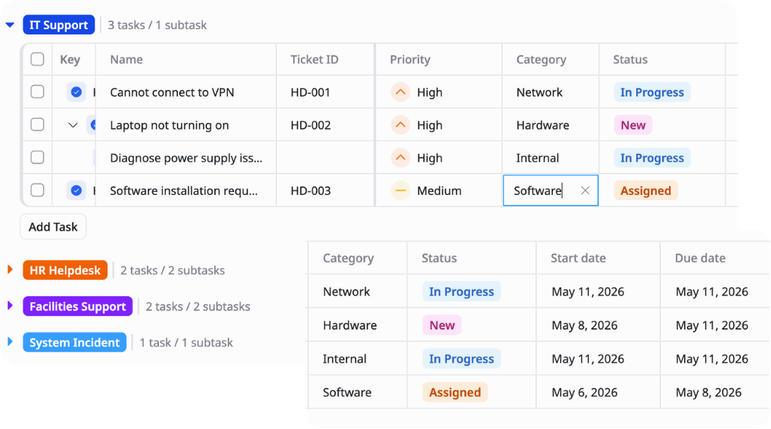Image resolution: width=771 pixels, height=429 pixels.
Task: Click Software cell in lower table
Action: pos(347,392)
